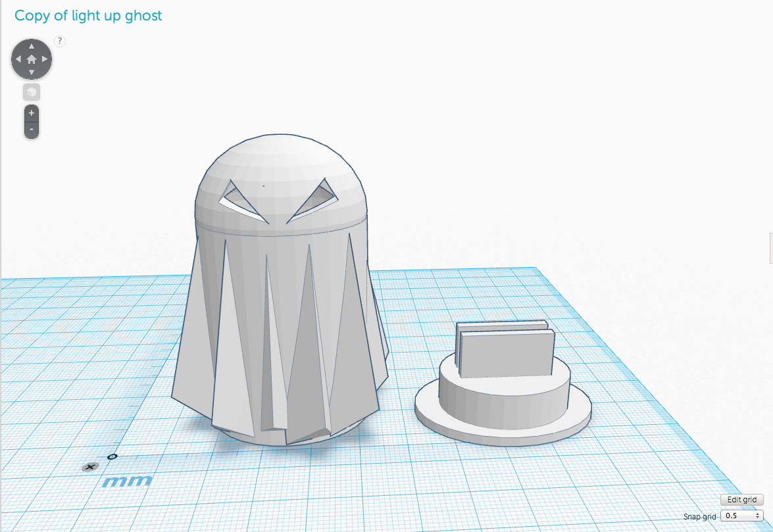Click the ghost's left triangular eye
This screenshot has height=532, width=773.
243,202
